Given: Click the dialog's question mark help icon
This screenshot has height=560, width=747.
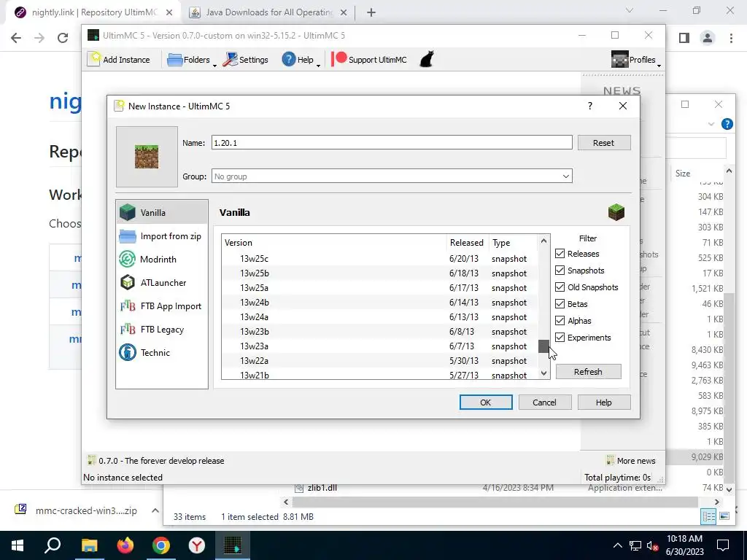Looking at the screenshot, I should coord(589,106).
